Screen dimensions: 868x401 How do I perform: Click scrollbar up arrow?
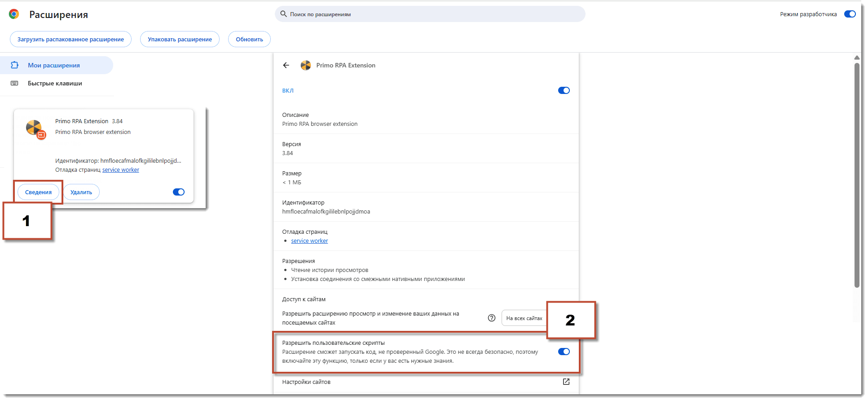tap(857, 58)
